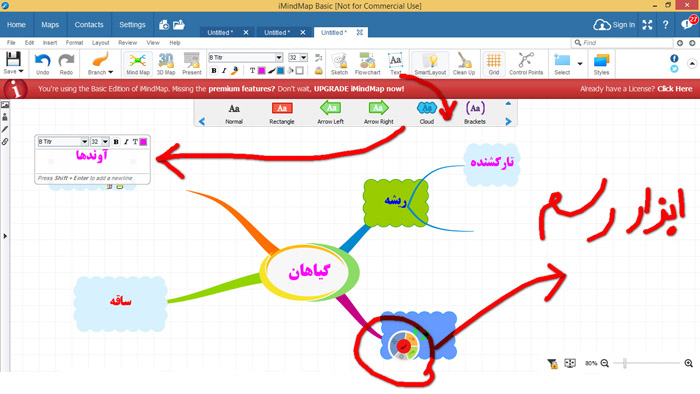Open font dropdown in the text editor popup

tap(84, 142)
